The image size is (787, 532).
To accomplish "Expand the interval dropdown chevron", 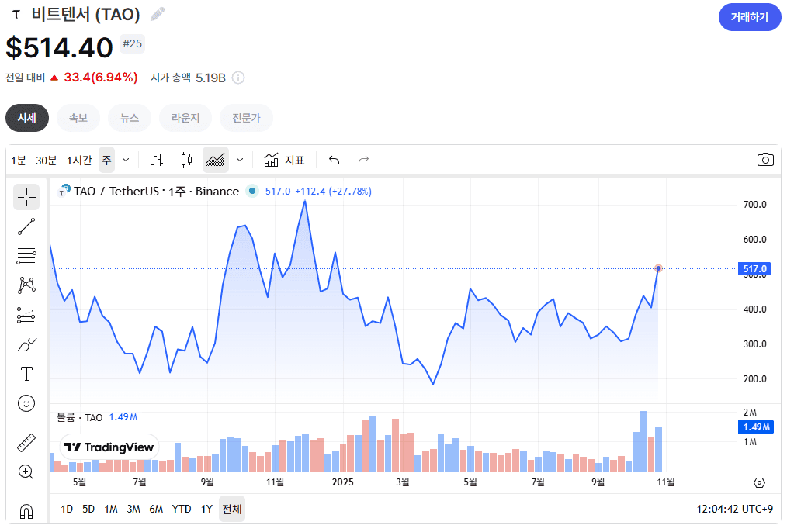I will click(x=126, y=160).
